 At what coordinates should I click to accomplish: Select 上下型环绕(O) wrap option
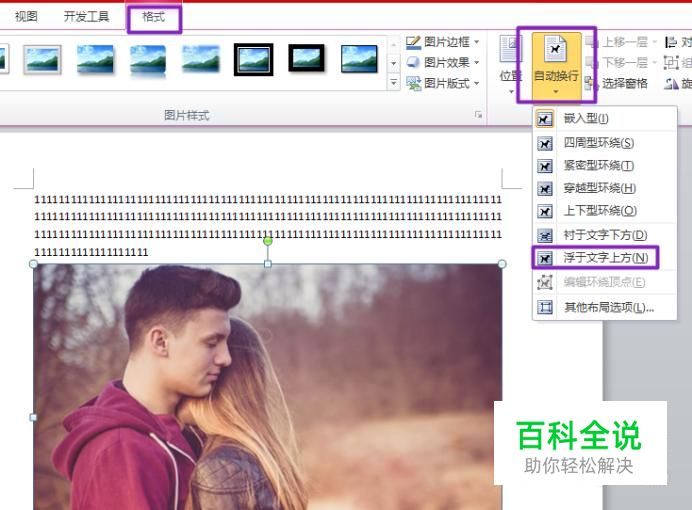tap(605, 211)
